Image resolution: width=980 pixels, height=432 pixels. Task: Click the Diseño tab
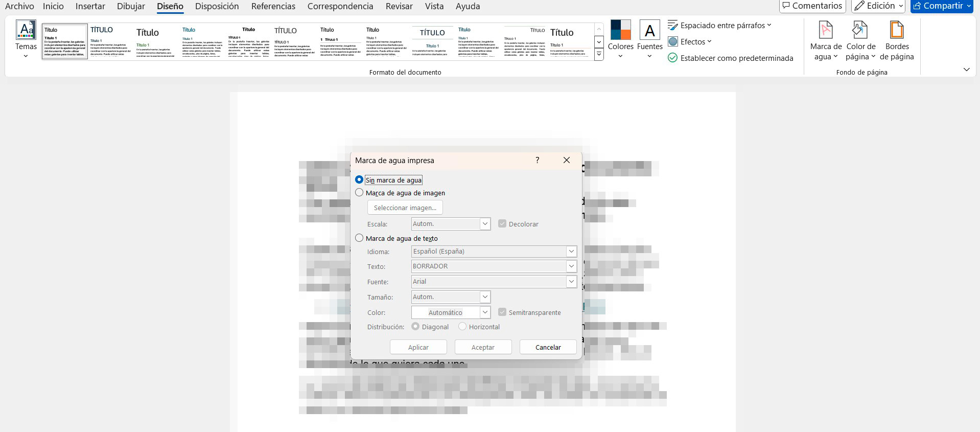click(x=170, y=6)
